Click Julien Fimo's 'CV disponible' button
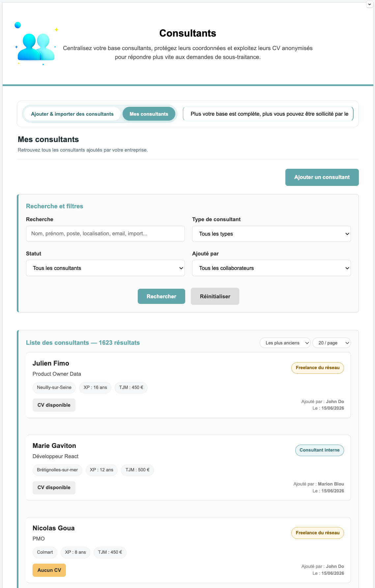 coord(54,405)
